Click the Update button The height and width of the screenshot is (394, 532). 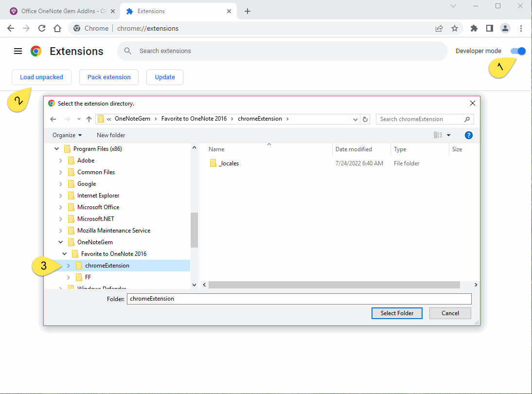(165, 77)
